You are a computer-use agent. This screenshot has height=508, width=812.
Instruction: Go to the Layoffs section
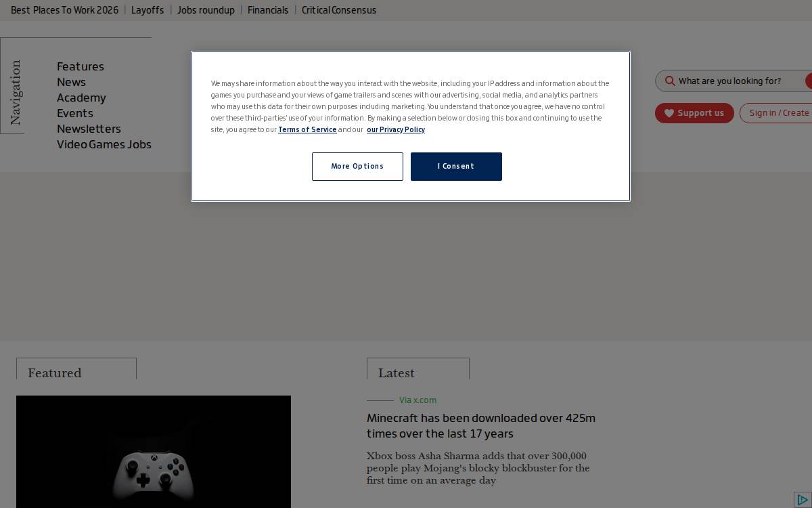click(x=148, y=10)
